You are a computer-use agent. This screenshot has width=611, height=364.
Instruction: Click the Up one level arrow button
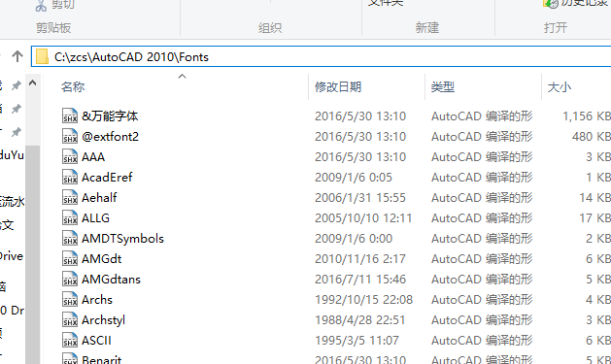(x=17, y=57)
